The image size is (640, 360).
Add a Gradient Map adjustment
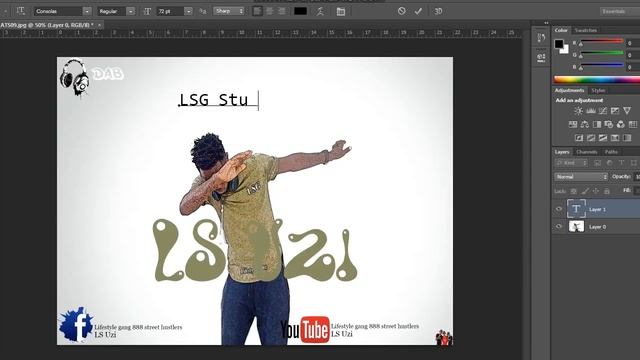(x=627, y=138)
